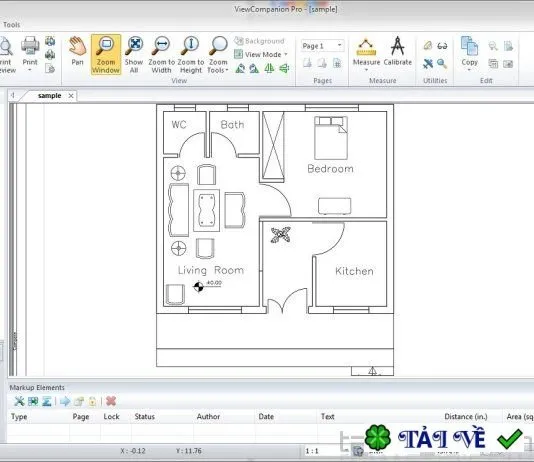534x462 pixels.
Task: Click Zoom to Width
Action: click(161, 54)
